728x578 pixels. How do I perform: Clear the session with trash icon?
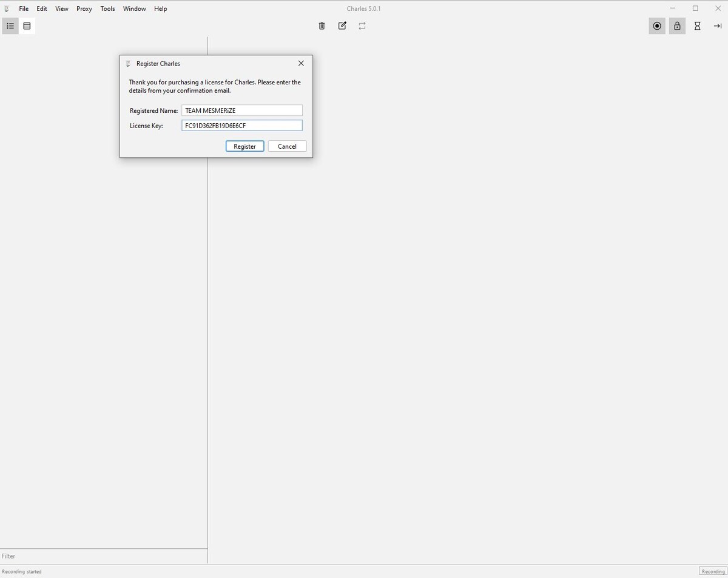tap(322, 26)
